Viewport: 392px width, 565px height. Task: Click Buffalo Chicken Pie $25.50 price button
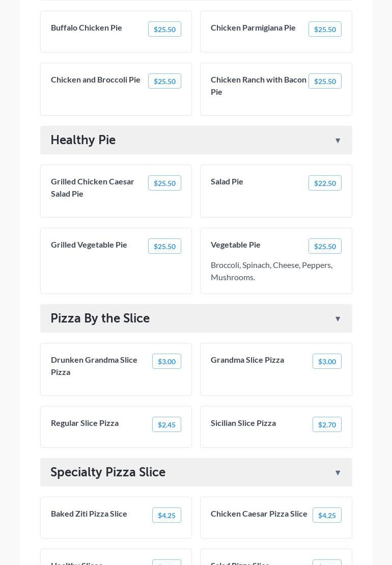164,30
